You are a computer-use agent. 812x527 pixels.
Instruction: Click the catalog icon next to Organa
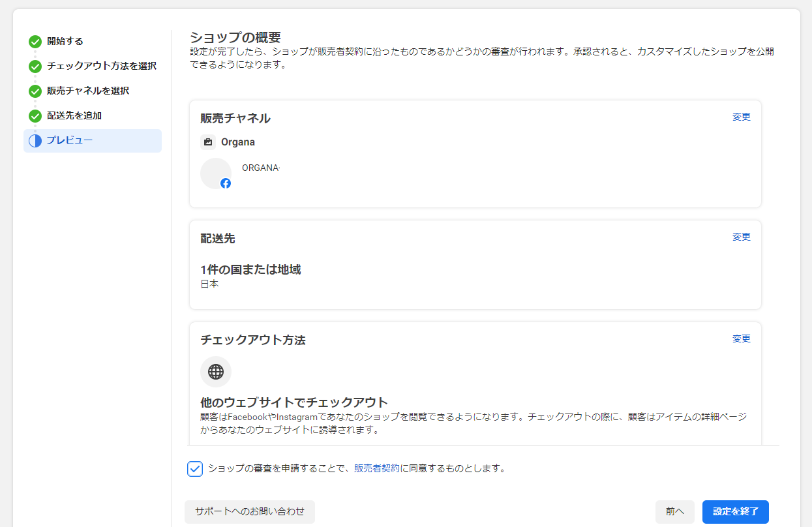coord(208,142)
